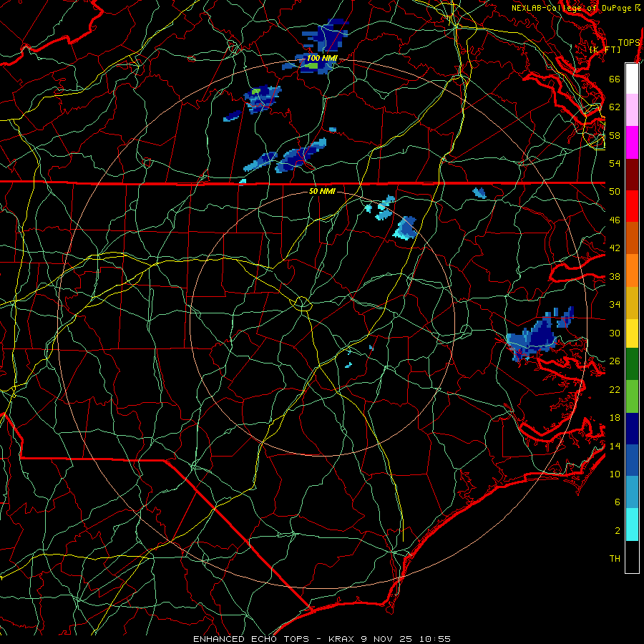Click the green echo beside 100 NMI label

click(x=311, y=65)
